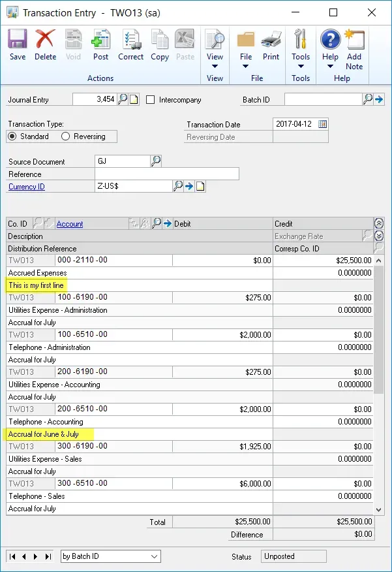Click the Print icon in File group

(x=271, y=44)
